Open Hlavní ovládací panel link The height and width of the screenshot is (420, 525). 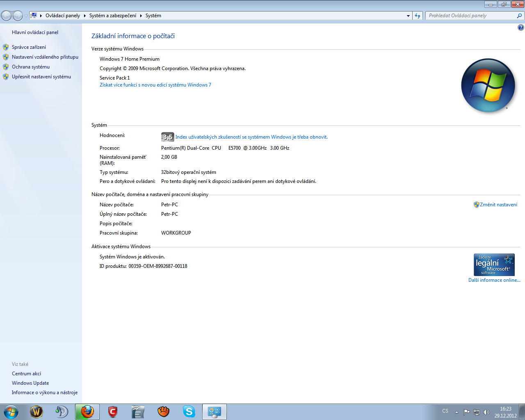[35, 32]
